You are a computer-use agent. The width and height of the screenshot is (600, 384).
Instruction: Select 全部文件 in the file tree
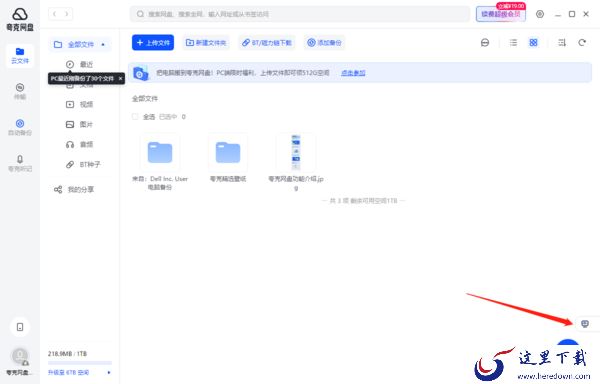tap(80, 44)
